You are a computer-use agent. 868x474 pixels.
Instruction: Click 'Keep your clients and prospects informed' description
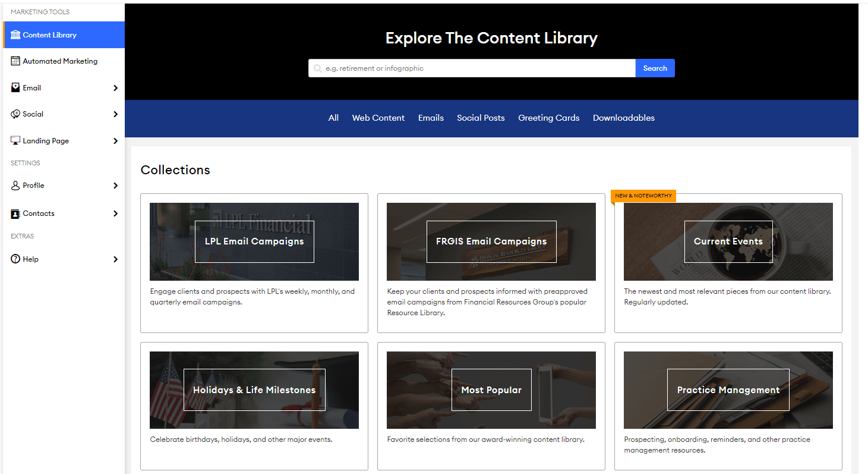click(487, 302)
